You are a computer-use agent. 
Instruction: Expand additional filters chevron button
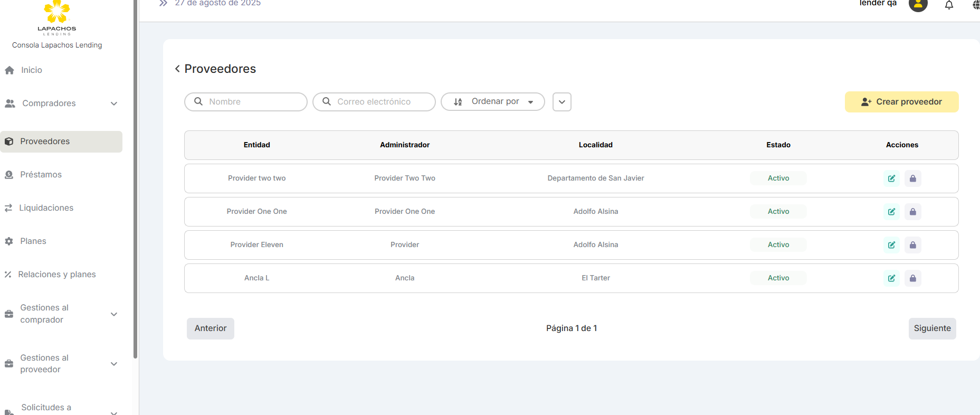click(x=562, y=102)
